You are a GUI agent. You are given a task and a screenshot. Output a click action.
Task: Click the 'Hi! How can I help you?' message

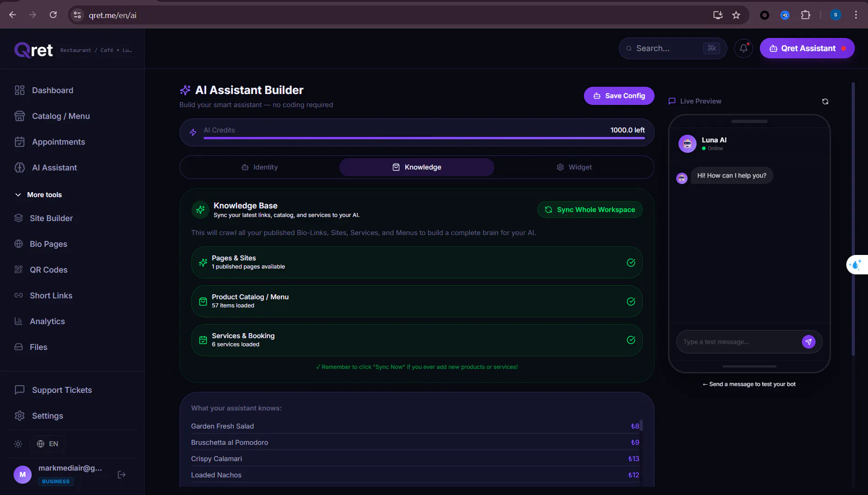coord(732,175)
